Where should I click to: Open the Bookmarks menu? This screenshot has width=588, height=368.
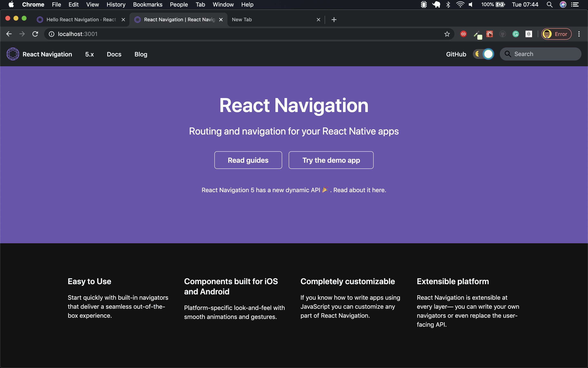point(148,4)
